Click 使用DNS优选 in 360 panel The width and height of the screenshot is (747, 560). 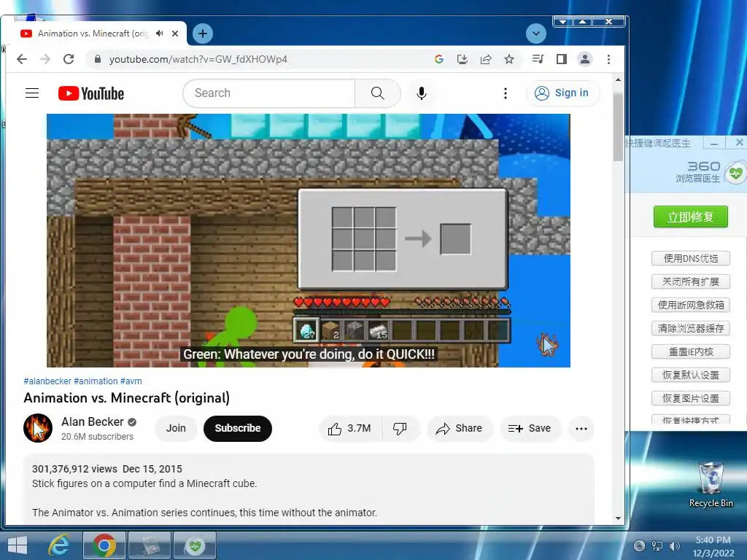click(690, 259)
